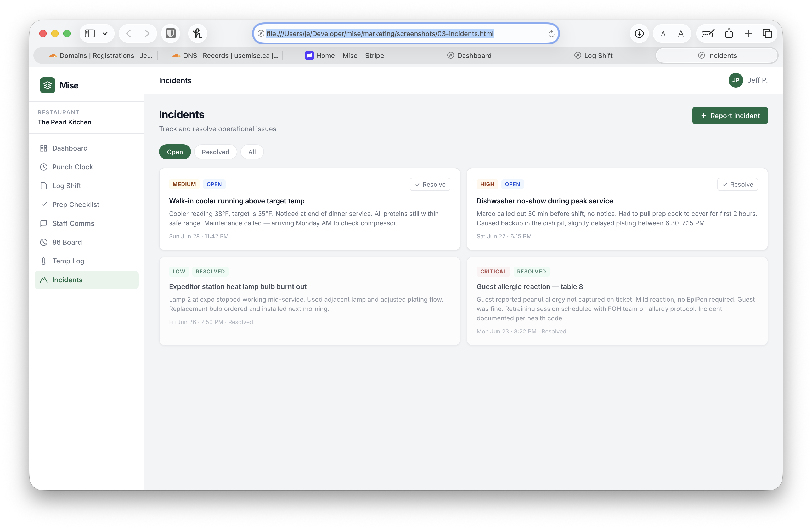Go to Log Shift in sidebar
The height and width of the screenshot is (529, 812).
click(x=87, y=186)
